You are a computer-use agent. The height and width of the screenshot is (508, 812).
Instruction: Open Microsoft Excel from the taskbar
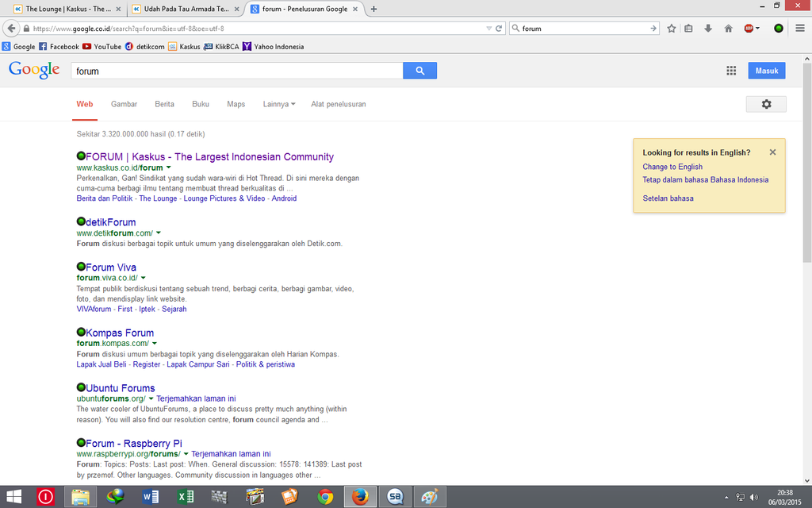point(185,497)
